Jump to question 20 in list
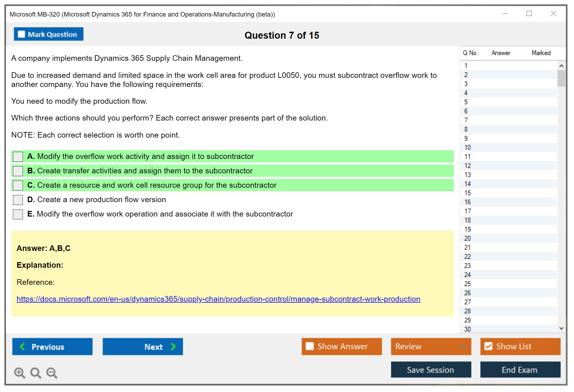The height and width of the screenshot is (392, 574). (x=467, y=238)
